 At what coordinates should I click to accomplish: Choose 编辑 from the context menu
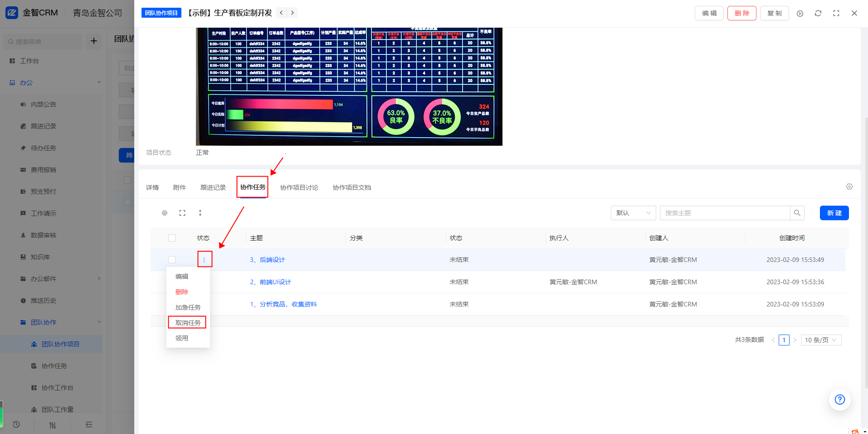(x=188, y=276)
